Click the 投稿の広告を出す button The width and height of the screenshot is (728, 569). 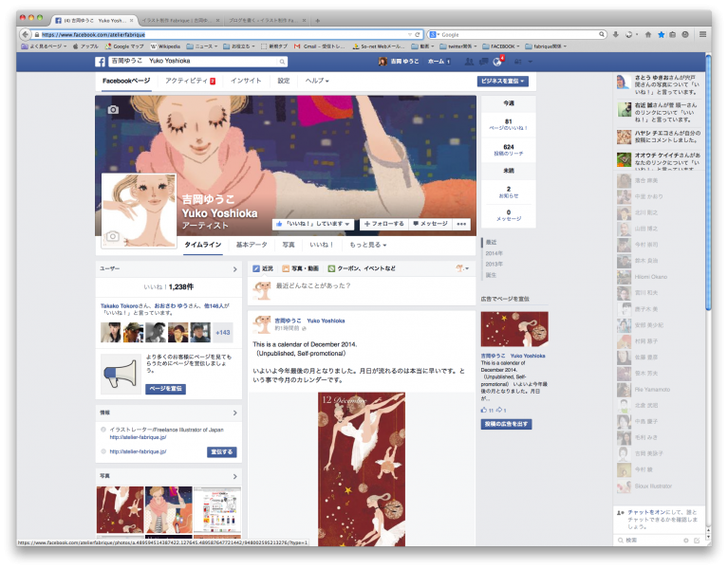coord(507,424)
